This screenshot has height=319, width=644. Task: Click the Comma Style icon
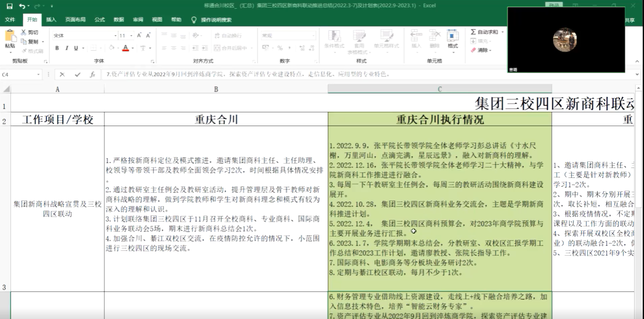289,48
